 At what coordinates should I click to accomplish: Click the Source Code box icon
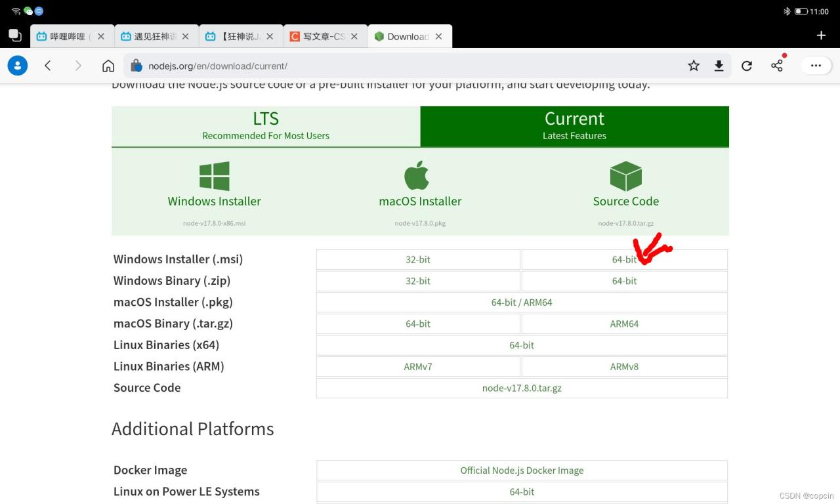click(x=625, y=176)
